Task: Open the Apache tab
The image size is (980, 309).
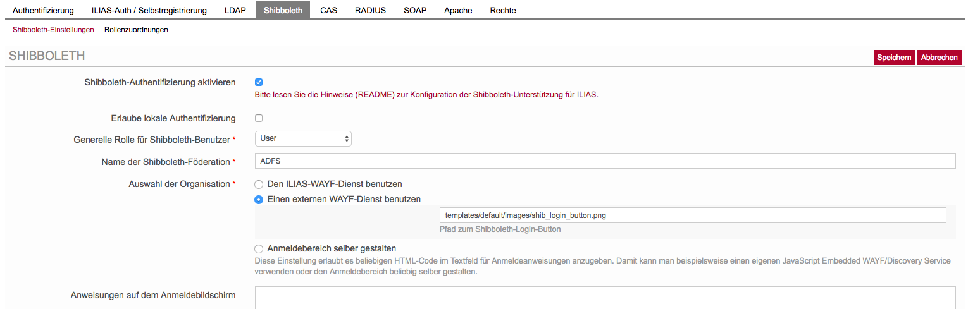Action: point(458,11)
